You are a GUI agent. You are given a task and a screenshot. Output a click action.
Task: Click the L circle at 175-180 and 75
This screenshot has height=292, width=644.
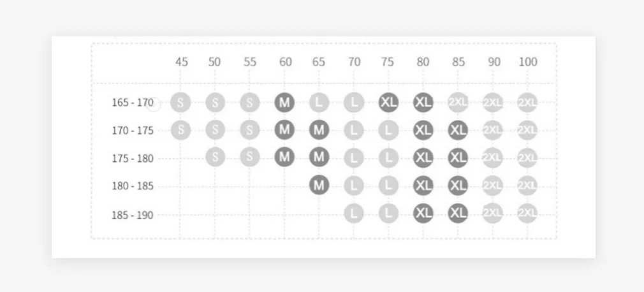point(388,158)
